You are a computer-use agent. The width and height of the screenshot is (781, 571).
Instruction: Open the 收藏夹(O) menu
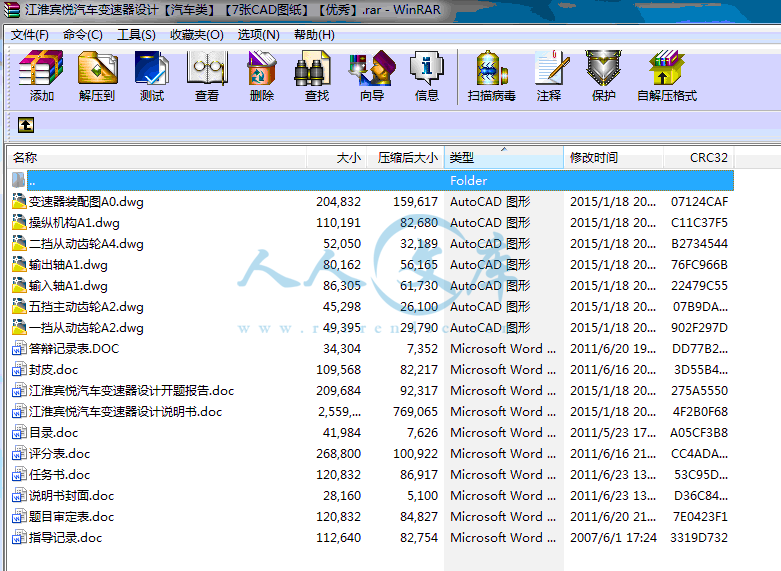[197, 35]
